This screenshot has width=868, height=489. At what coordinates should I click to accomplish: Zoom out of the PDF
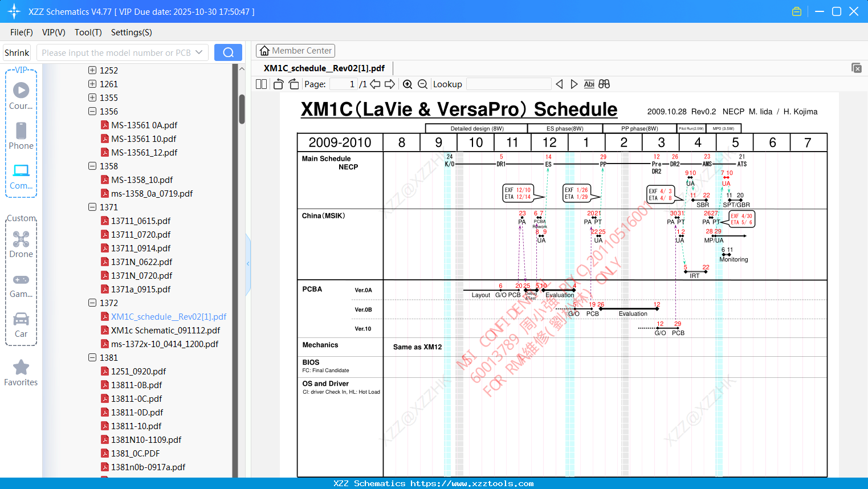[423, 84]
